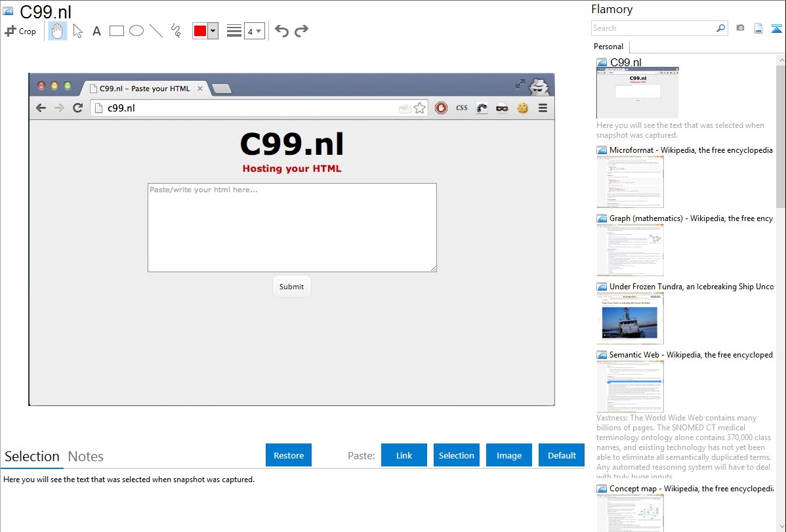Select the ellipse drawing tool
Image resolution: width=786 pixels, height=532 pixels.
point(136,31)
